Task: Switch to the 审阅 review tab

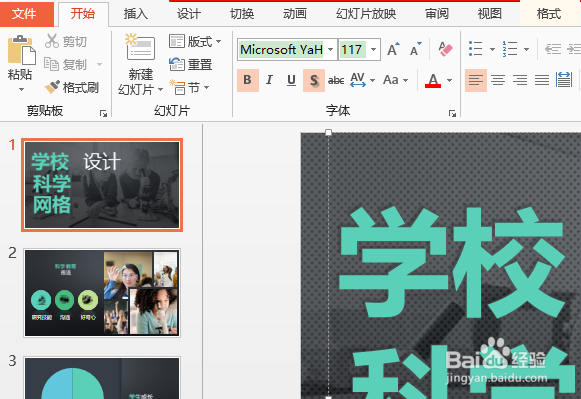Action: [x=437, y=14]
